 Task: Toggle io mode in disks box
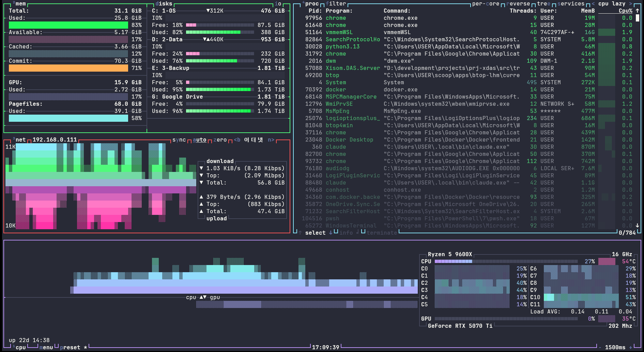click(x=278, y=4)
